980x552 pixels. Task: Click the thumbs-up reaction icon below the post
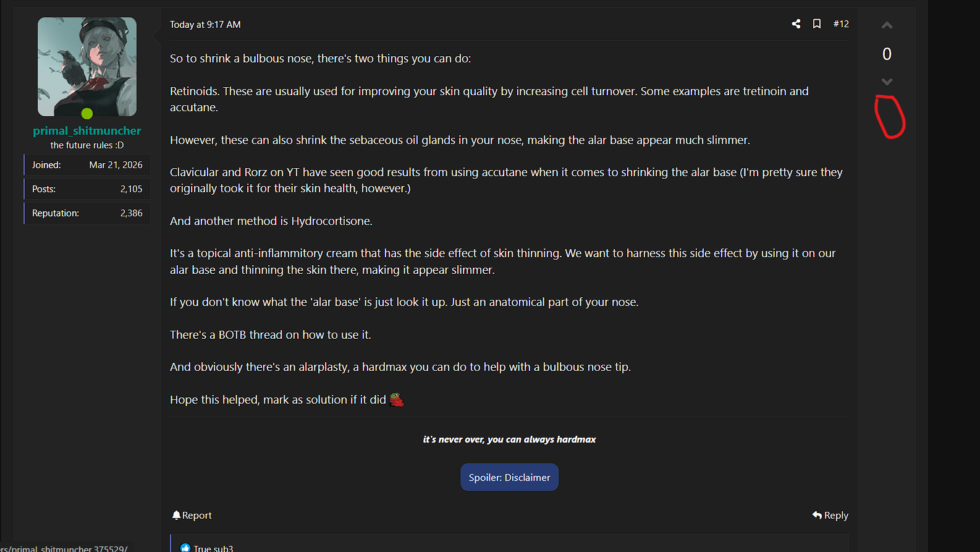pyautogui.click(x=185, y=548)
